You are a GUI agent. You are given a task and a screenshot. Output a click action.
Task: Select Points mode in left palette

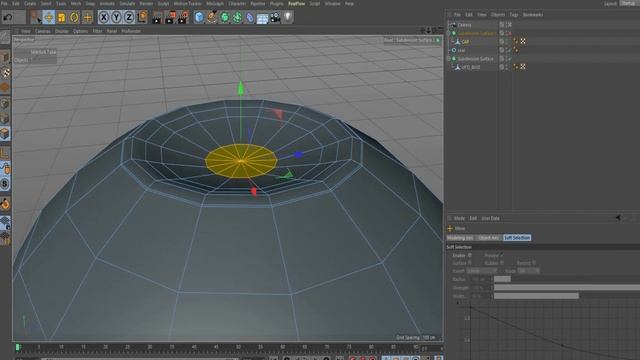coord(5,103)
